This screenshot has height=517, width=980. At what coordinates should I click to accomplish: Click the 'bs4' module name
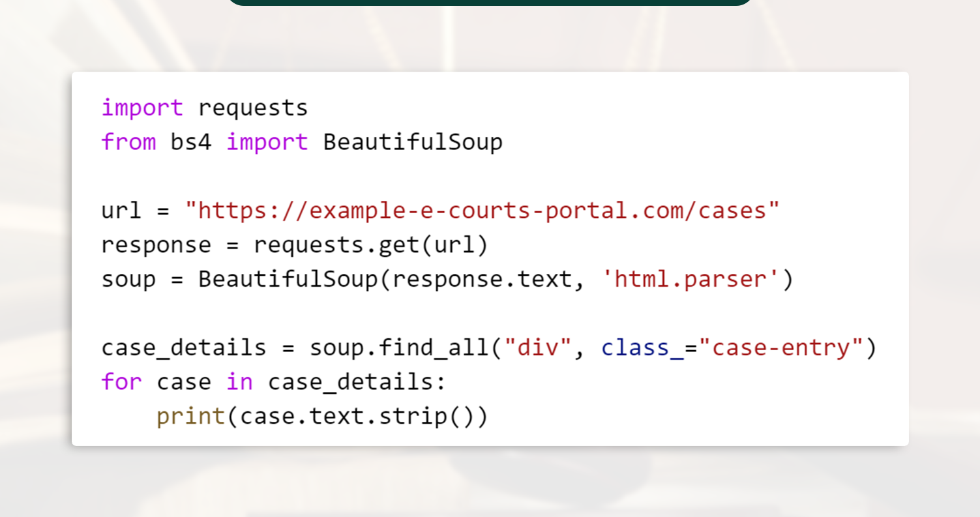(191, 142)
